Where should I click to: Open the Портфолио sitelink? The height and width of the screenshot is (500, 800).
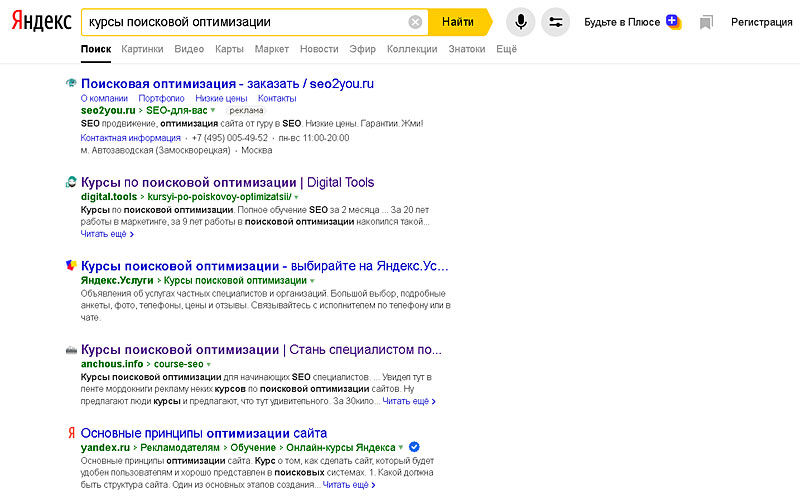coord(161,98)
